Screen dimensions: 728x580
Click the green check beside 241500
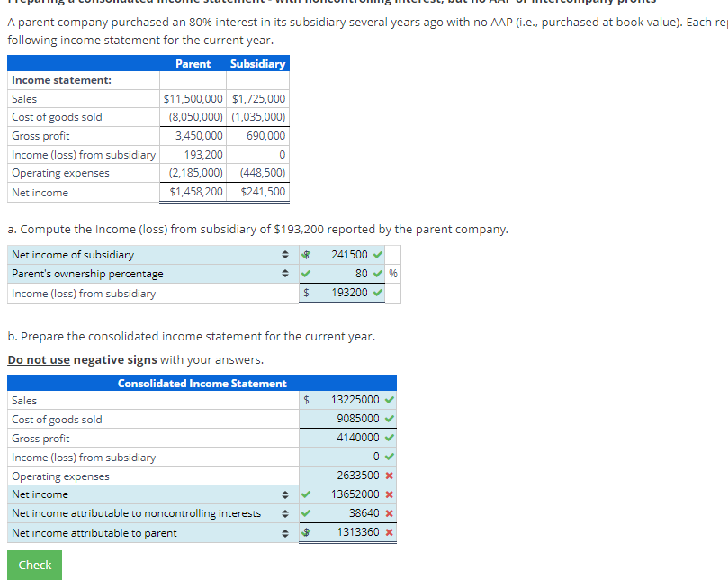[378, 255]
